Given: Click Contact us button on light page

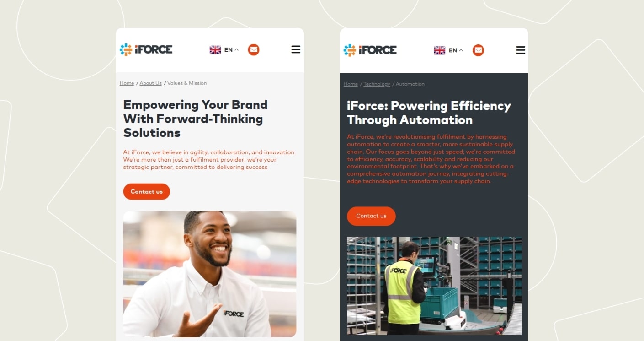Looking at the screenshot, I should tap(147, 192).
